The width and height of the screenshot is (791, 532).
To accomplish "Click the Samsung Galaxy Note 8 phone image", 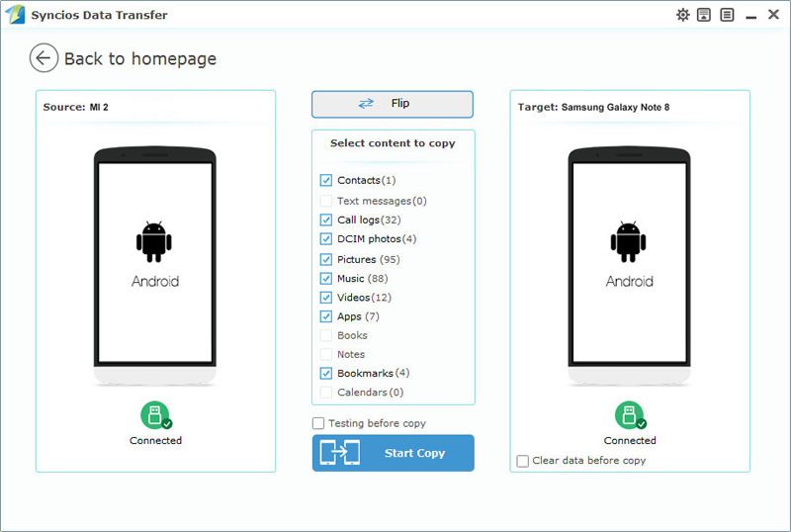I will pyautogui.click(x=629, y=266).
